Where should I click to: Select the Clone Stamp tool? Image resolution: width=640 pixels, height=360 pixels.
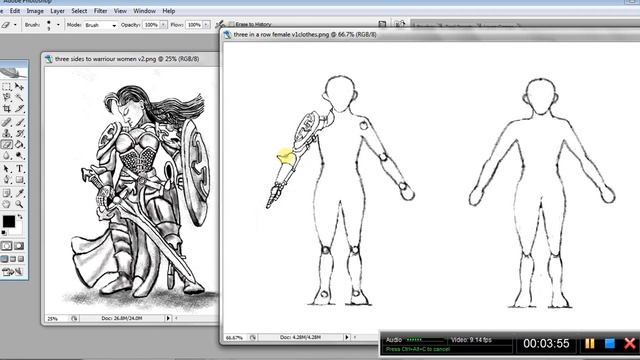pos(7,133)
